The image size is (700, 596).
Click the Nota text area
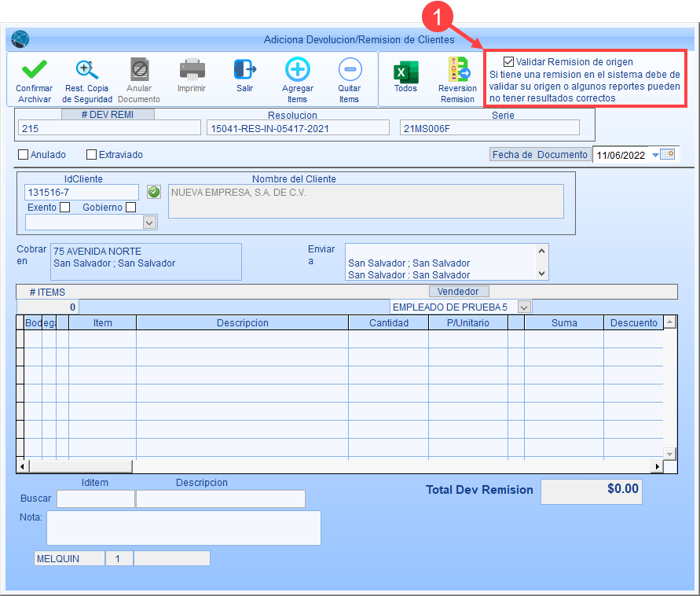(x=184, y=528)
